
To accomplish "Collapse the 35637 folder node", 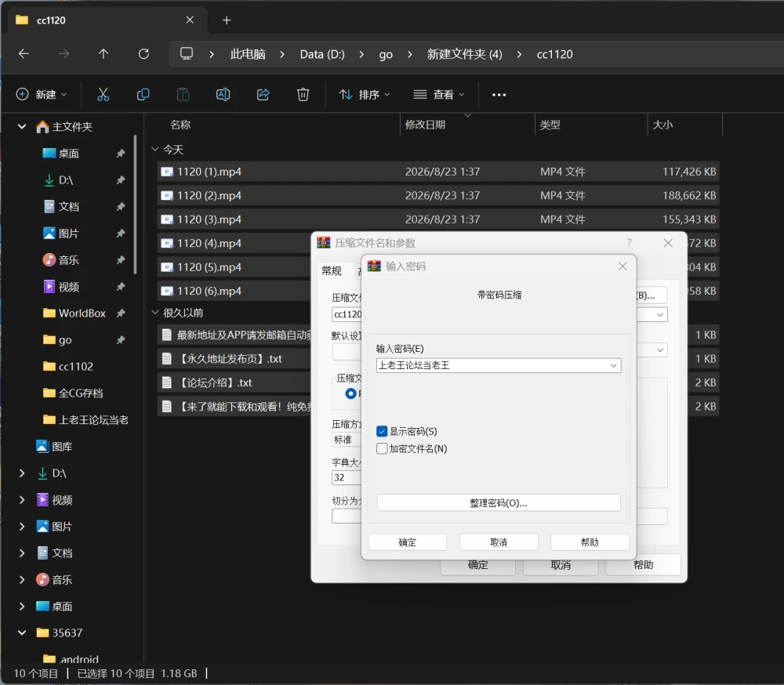I will tap(22, 633).
